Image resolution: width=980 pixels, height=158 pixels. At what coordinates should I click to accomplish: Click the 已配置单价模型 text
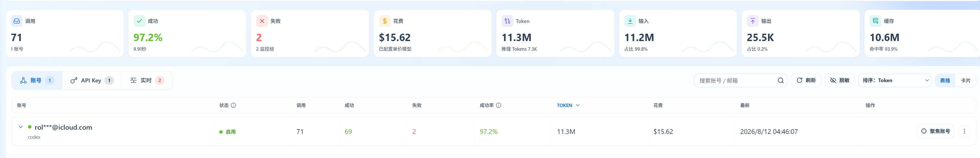coord(395,49)
